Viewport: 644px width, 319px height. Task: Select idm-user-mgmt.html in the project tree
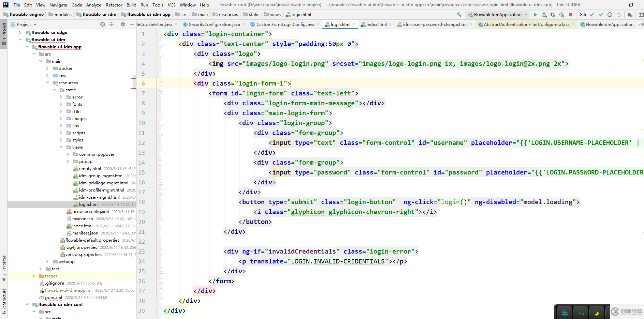pos(99,197)
